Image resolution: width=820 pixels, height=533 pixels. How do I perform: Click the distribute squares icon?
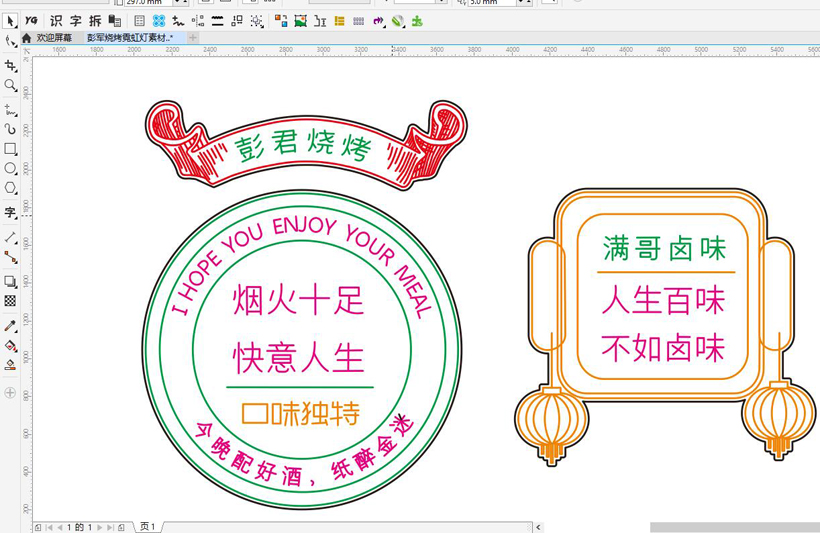(237, 21)
